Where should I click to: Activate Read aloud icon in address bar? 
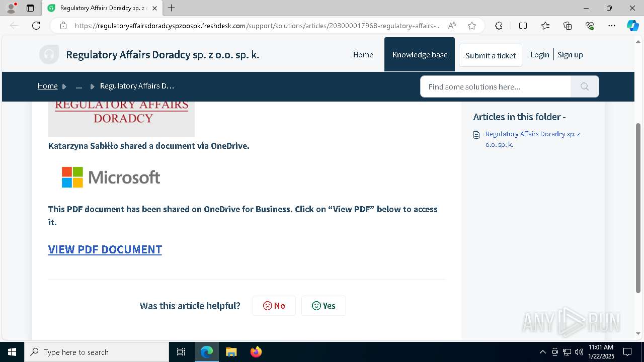tap(452, 26)
